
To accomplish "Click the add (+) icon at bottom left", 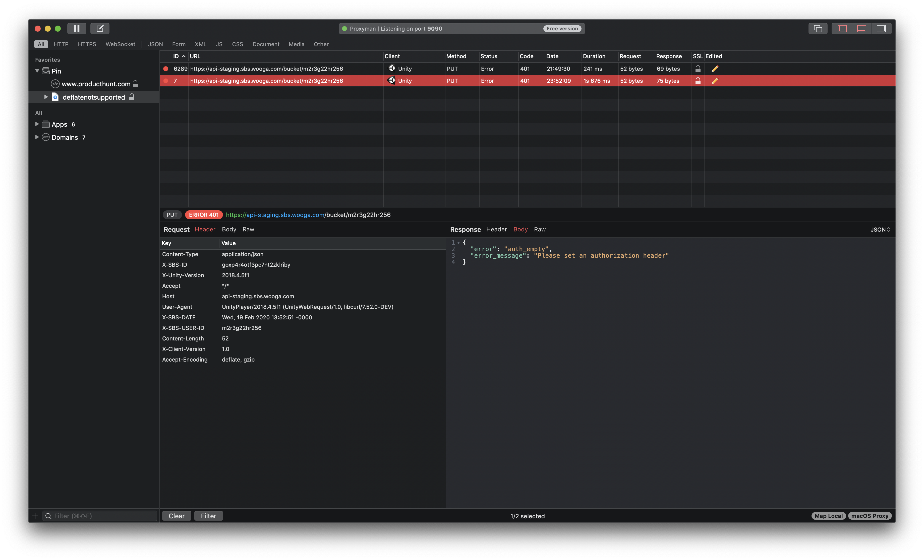I will pos(35,515).
